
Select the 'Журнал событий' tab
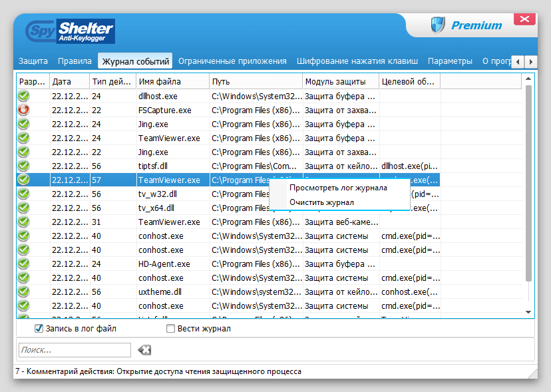pyautogui.click(x=135, y=61)
